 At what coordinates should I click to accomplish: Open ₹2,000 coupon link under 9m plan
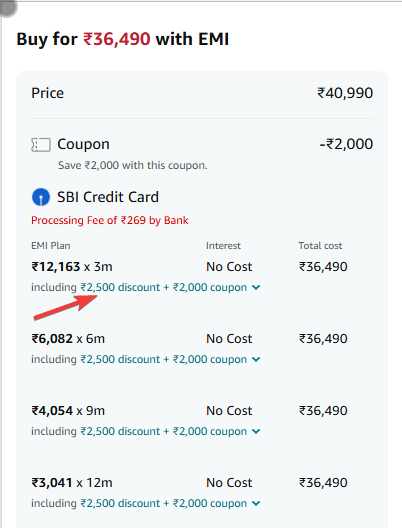pyautogui.click(x=210, y=431)
